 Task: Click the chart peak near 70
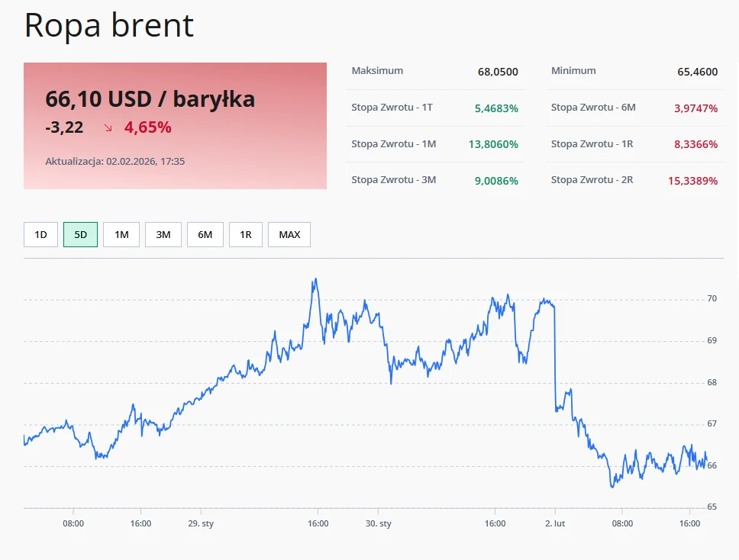[316, 279]
